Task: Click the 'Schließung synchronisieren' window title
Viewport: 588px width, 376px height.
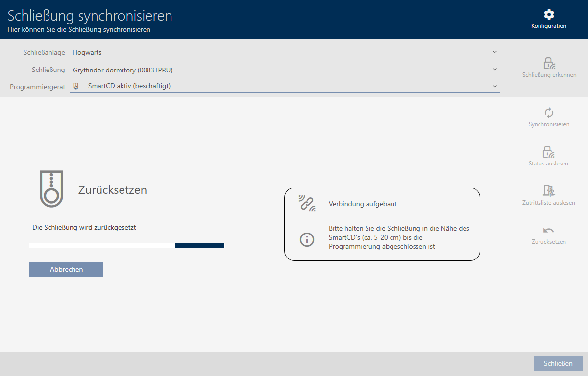Action: click(x=90, y=16)
